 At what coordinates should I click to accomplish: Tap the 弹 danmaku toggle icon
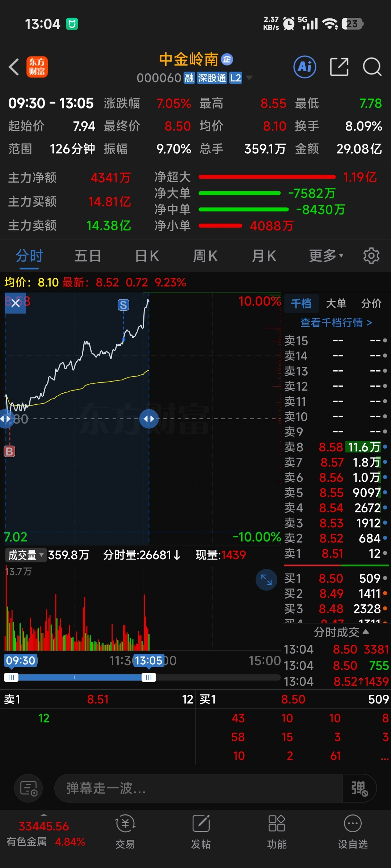pyautogui.click(x=360, y=788)
